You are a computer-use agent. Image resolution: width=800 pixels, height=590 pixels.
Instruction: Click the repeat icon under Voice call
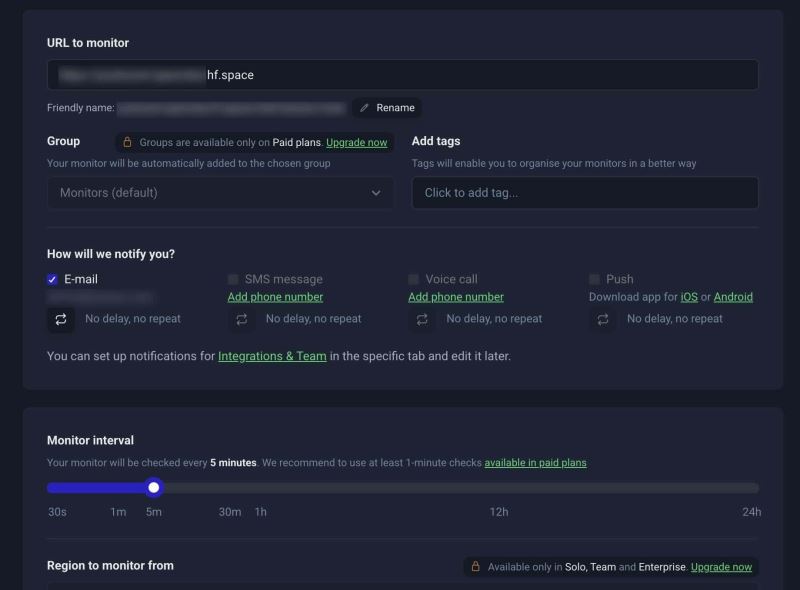coord(422,319)
